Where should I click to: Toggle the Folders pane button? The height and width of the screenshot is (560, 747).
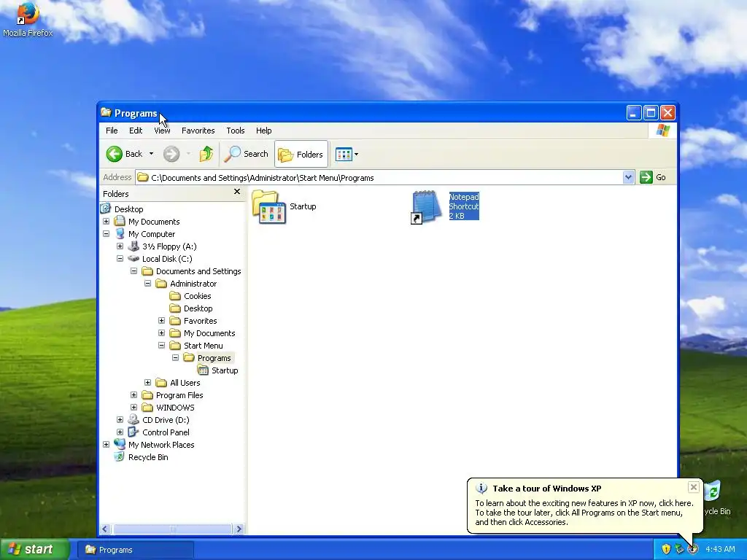click(301, 154)
